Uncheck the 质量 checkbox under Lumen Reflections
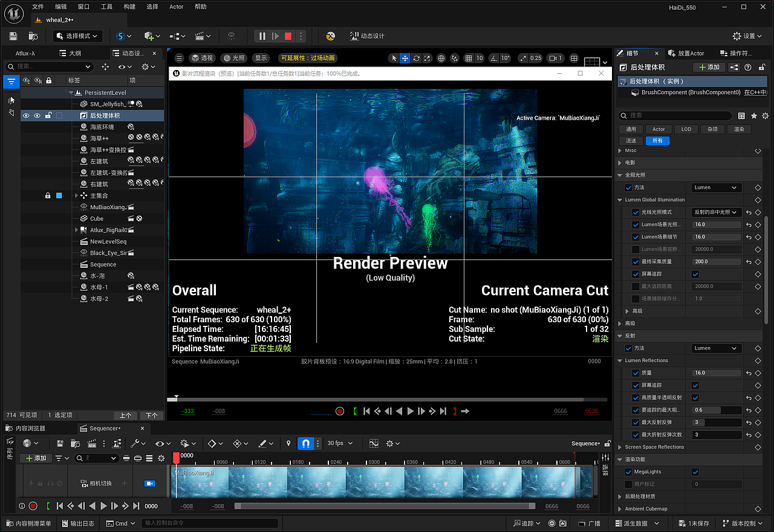774x532 pixels. click(636, 373)
